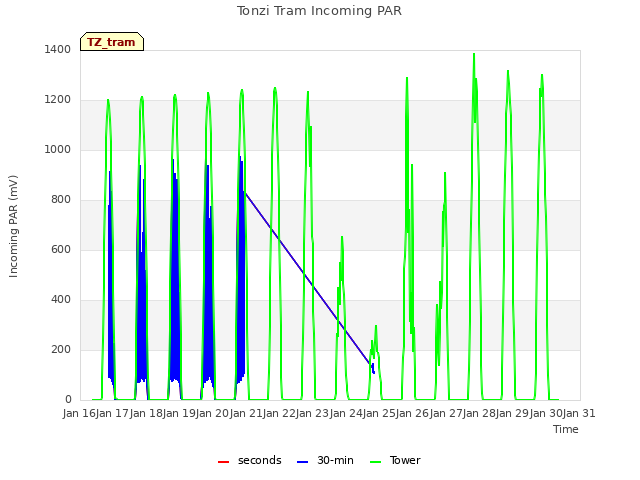The image size is (640, 480).
Task: Toggle the seconds legend entry
Action: pos(250,460)
